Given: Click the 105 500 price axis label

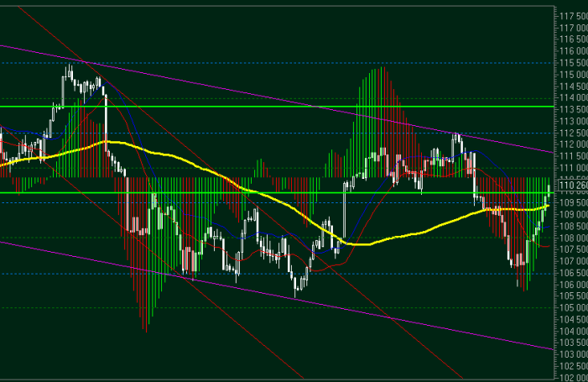Looking at the screenshot, I should [574, 296].
